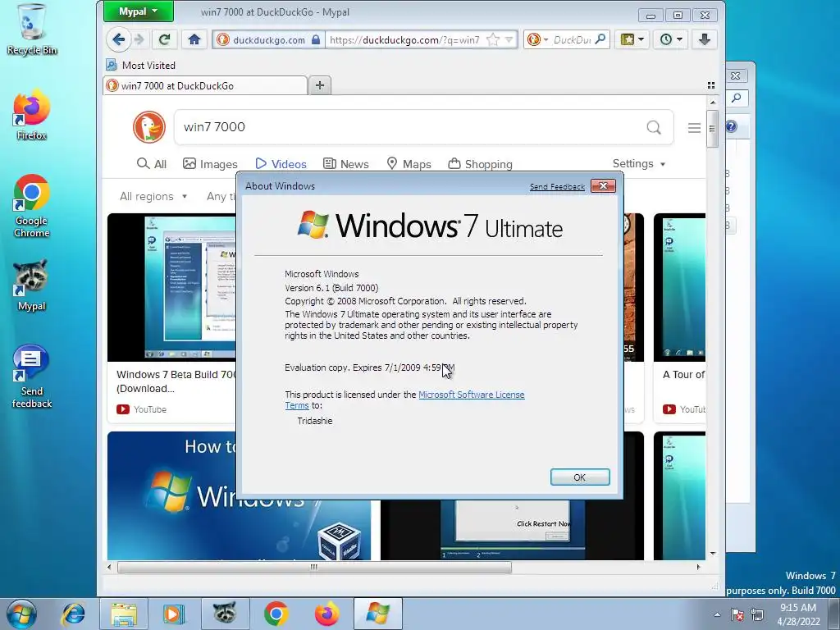Select the Videos tab
The width and height of the screenshot is (840, 630).
click(x=281, y=164)
